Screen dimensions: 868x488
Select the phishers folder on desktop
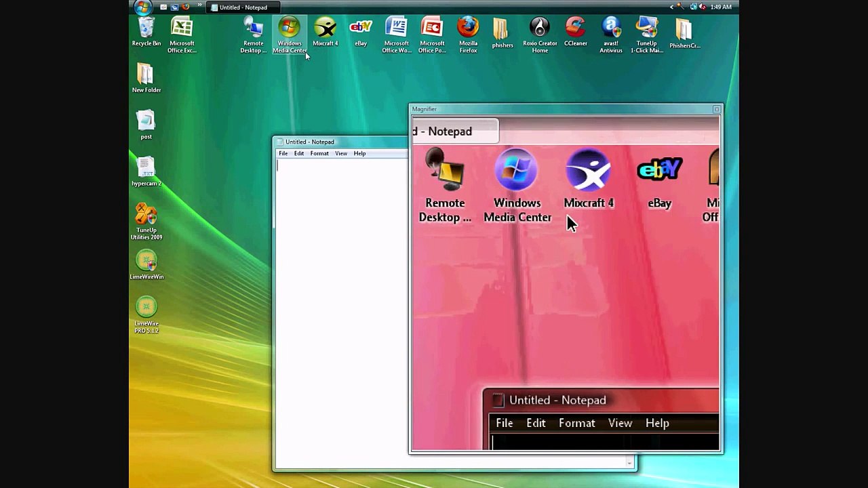click(502, 33)
